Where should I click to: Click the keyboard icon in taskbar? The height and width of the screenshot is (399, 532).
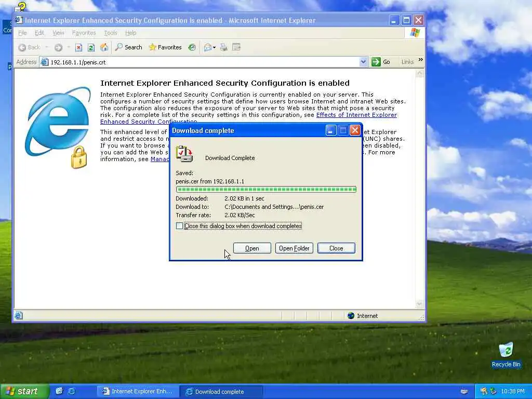pos(464,392)
